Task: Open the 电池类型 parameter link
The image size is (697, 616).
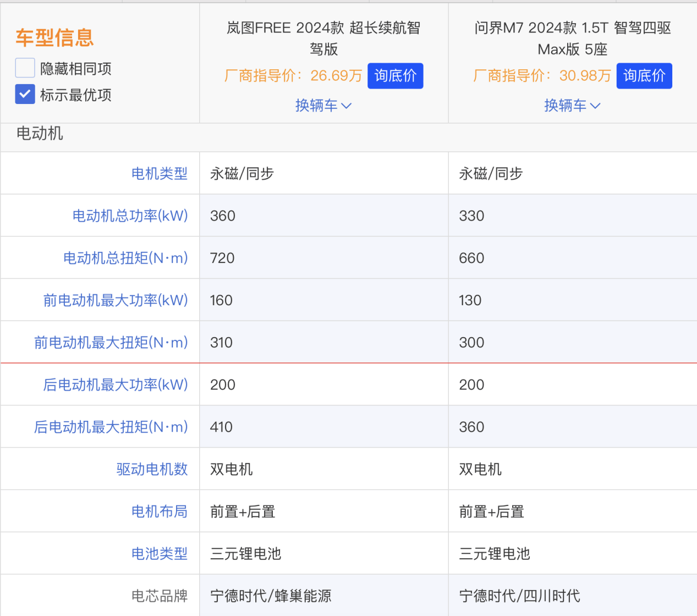Action: coord(160,554)
